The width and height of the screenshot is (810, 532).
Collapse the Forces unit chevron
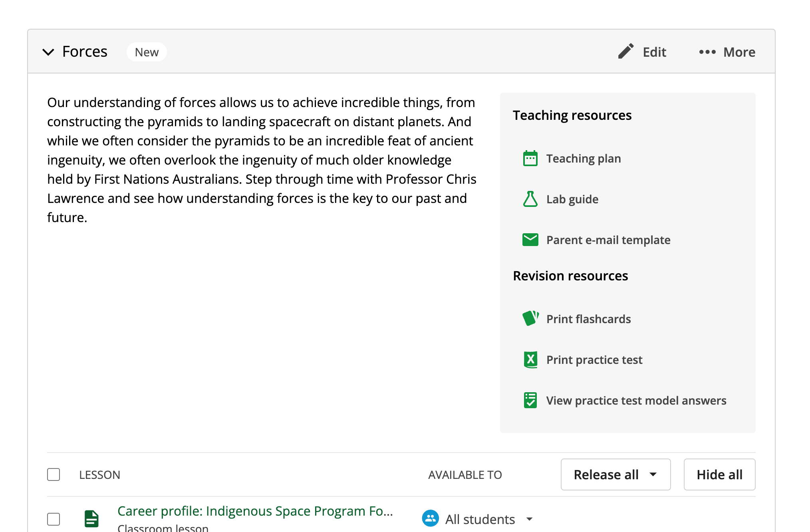48,52
